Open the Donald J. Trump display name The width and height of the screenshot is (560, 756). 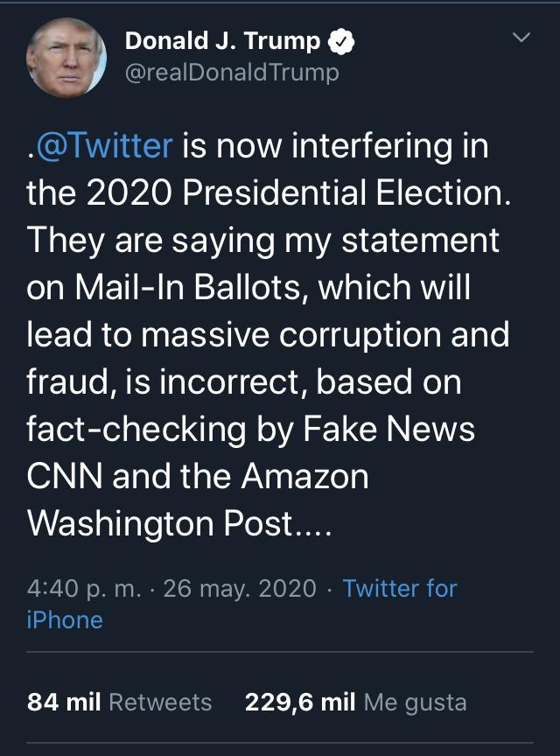222,41
